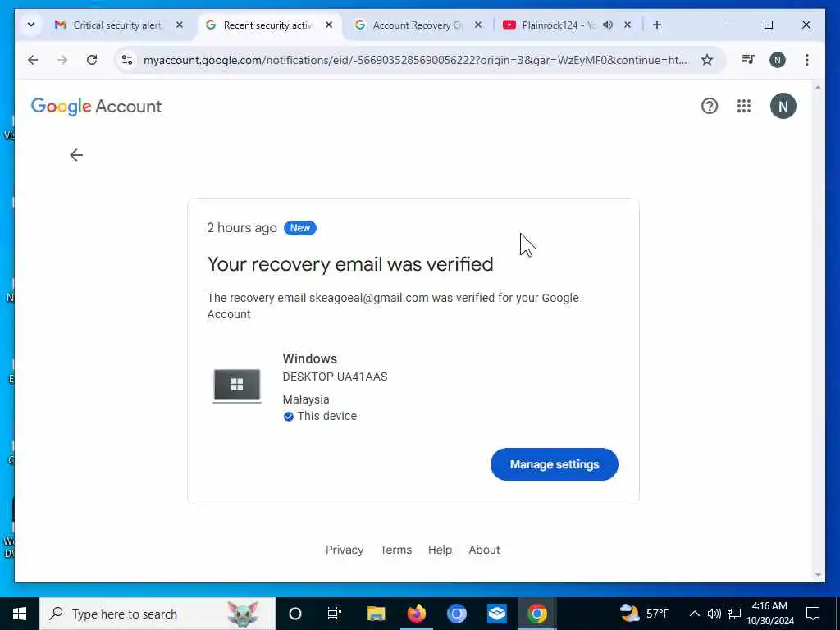Open the blue Chromium icon on taskbar
This screenshot has width=840, height=630.
click(456, 614)
